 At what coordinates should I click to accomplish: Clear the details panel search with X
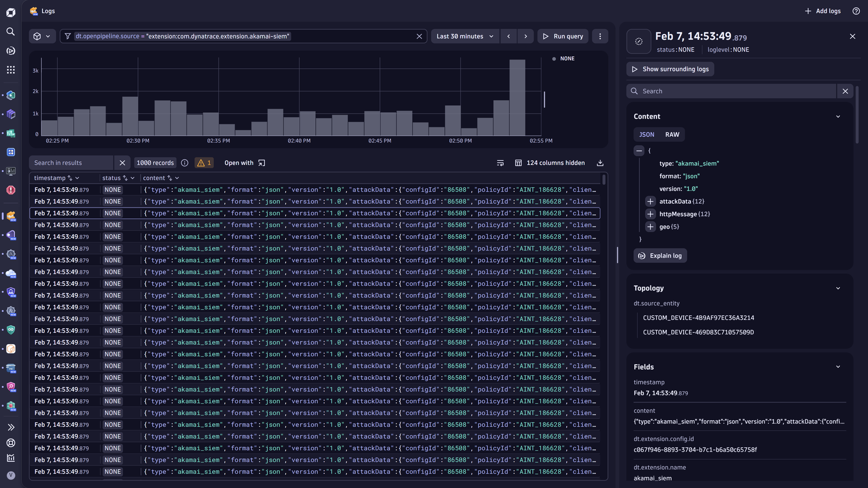coord(845,91)
